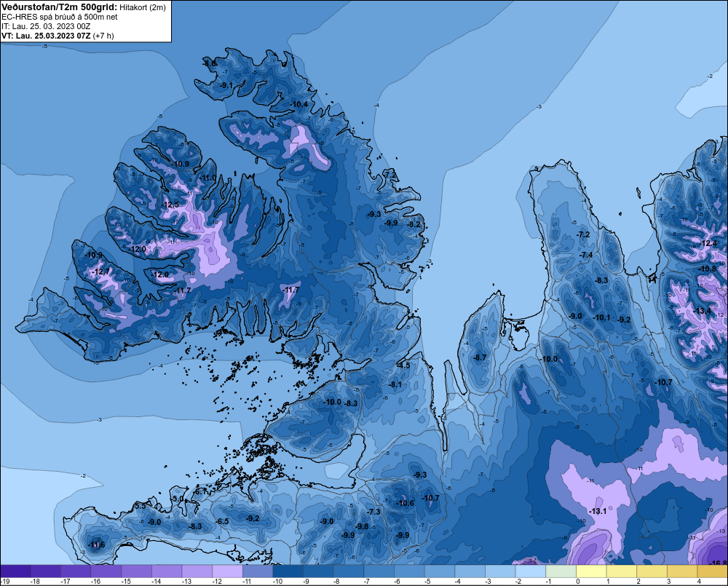The height and width of the screenshot is (586, 728).
Task: Click the darkest purple swatch between -19 and -18
Action: 15,571
